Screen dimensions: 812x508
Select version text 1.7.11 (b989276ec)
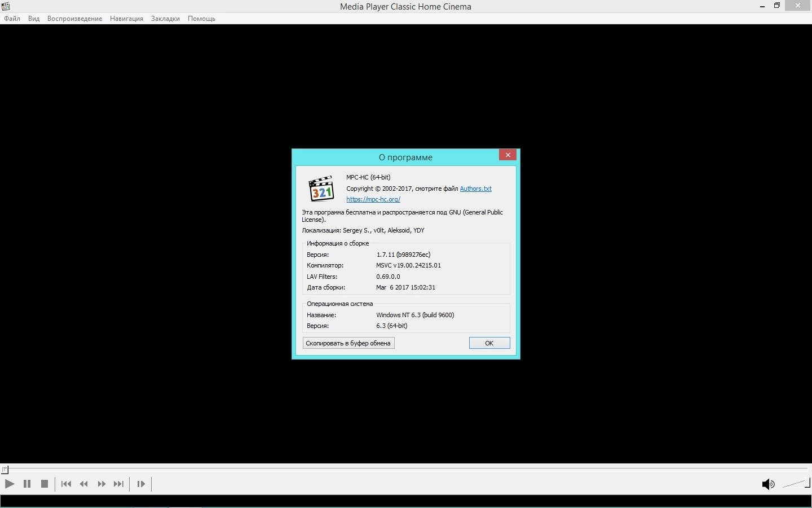(403, 255)
